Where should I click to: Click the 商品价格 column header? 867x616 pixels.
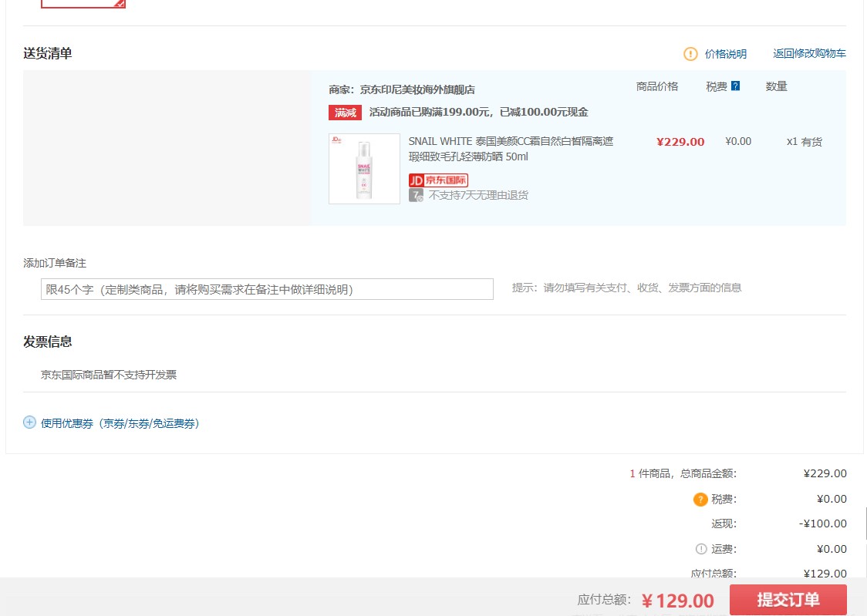657,86
